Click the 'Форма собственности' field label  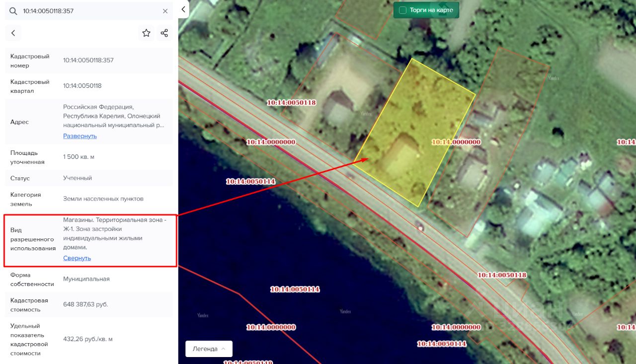point(32,280)
